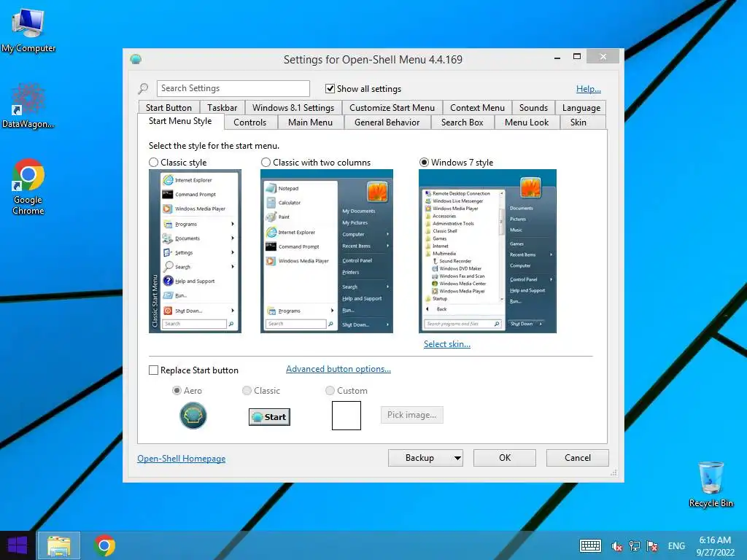The image size is (747, 560).
Task: Choose the Custom button radio option
Action: click(x=330, y=391)
